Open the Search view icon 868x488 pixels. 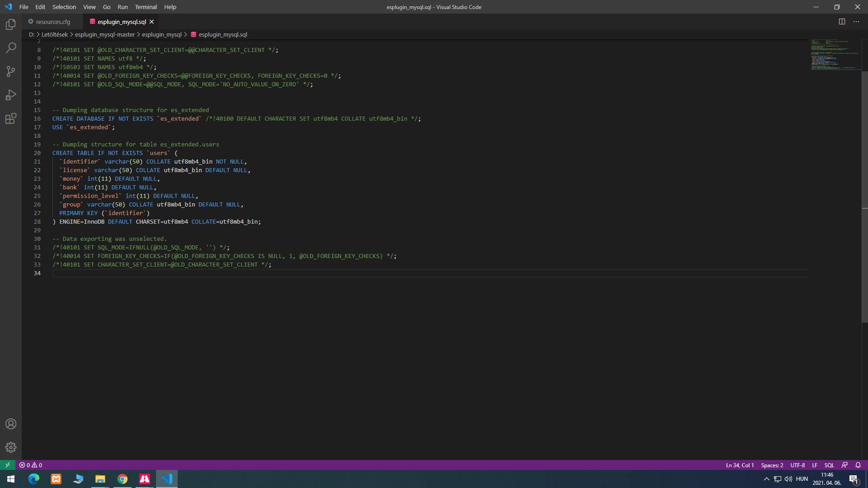coord(11,48)
